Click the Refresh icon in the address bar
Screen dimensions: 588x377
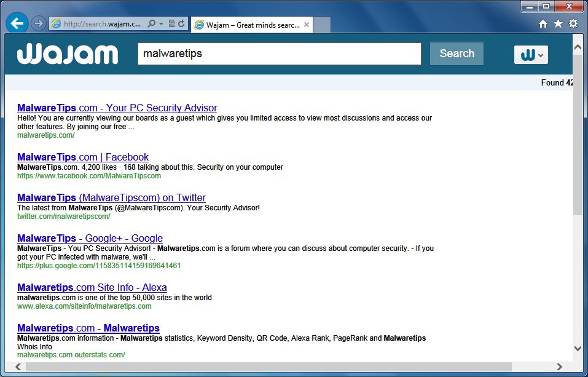[x=181, y=23]
